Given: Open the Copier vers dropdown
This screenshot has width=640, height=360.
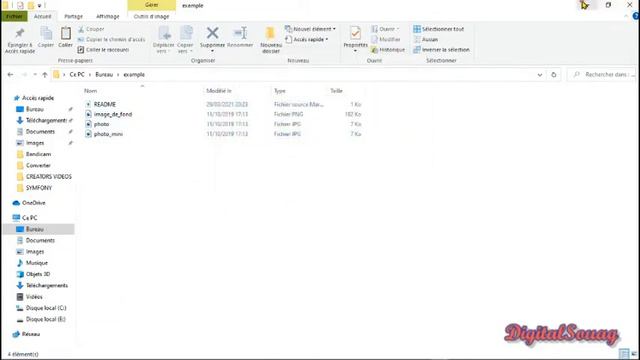Looking at the screenshot, I should [185, 40].
